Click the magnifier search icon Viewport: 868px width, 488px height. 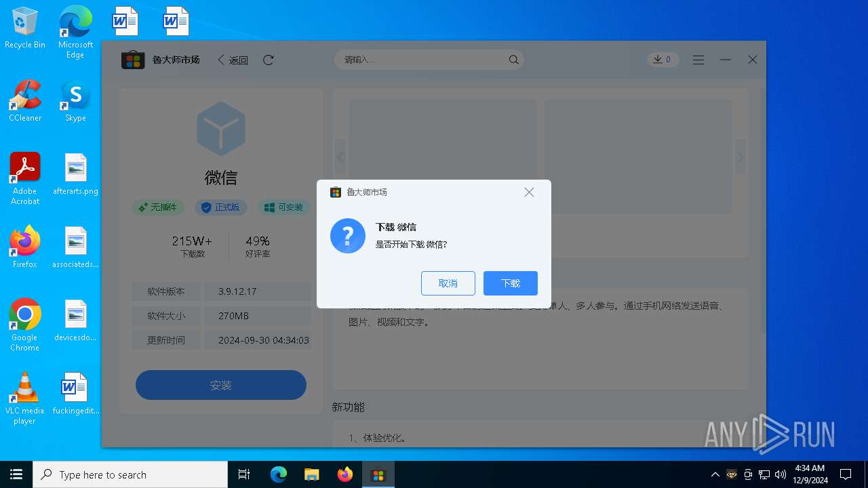513,60
